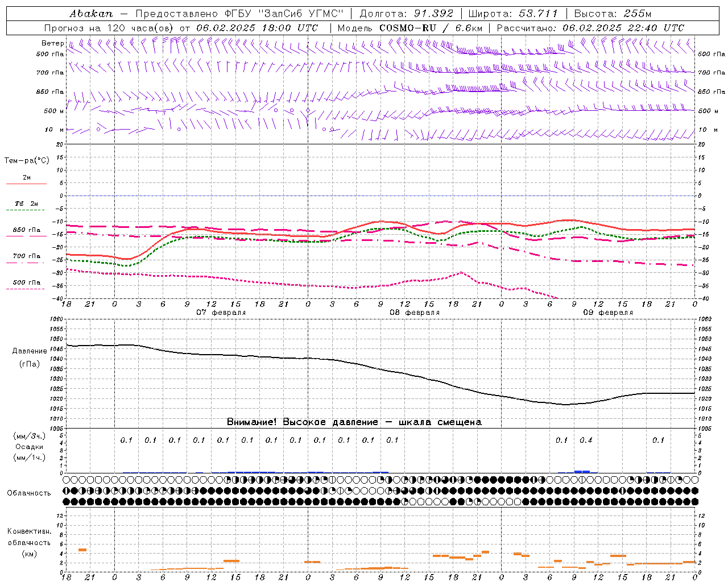This screenshot has width=728, height=582.
Task: Click the 'Ветер' wind panel label
Action: (52, 43)
